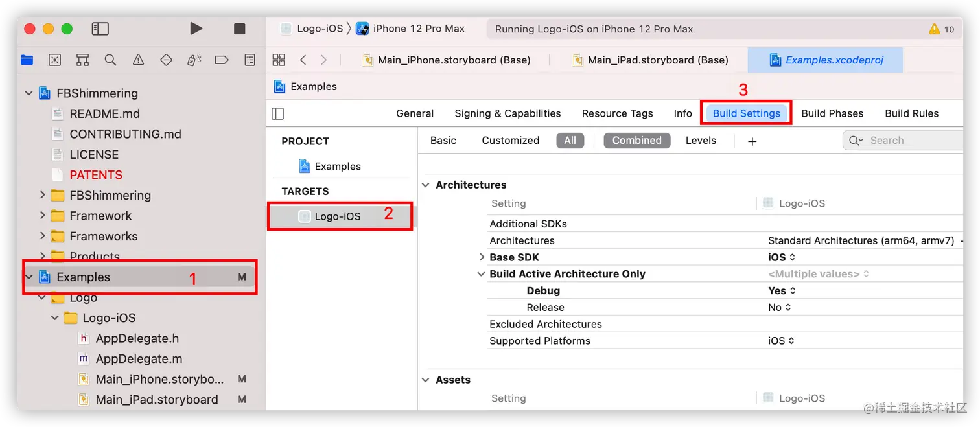Switch to Combined view
Screen dimensions: 980x427
pos(636,141)
